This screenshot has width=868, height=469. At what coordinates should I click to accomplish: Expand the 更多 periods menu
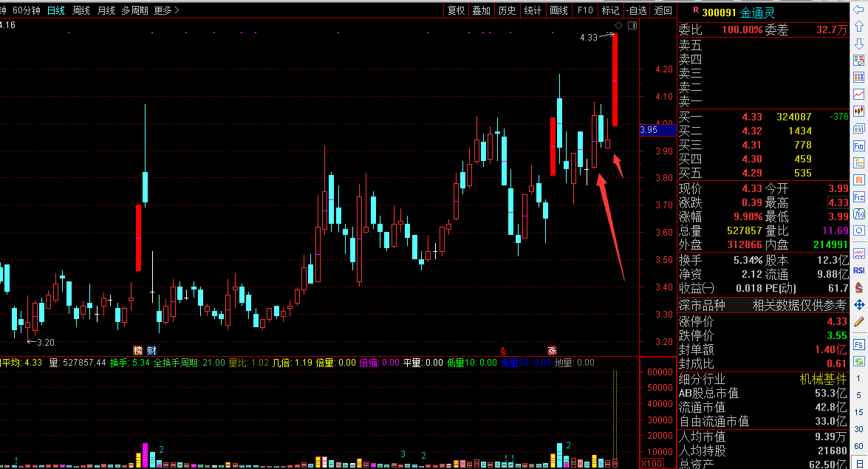167,10
